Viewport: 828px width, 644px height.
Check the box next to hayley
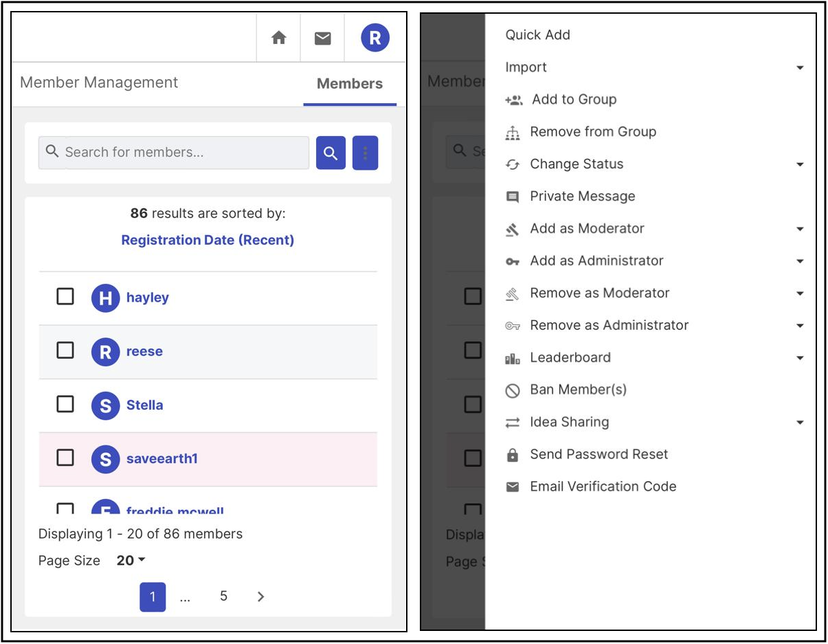point(65,296)
